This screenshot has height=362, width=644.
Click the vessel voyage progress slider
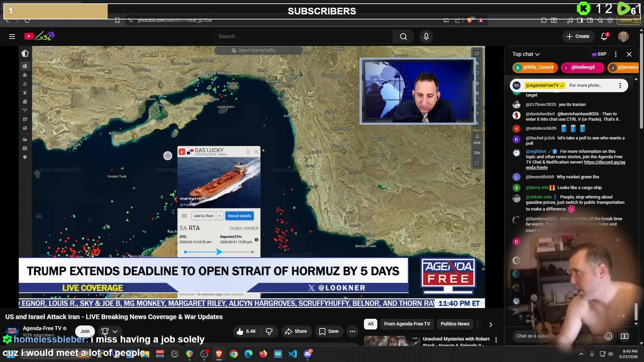click(x=219, y=252)
